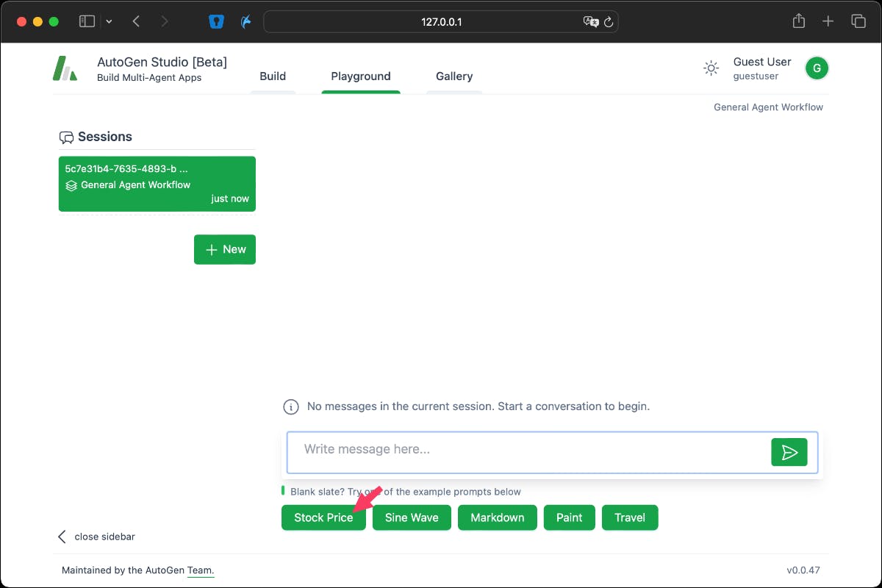This screenshot has width=882, height=588.
Task: Click General Agent Workflow label at top right
Action: [x=768, y=107]
